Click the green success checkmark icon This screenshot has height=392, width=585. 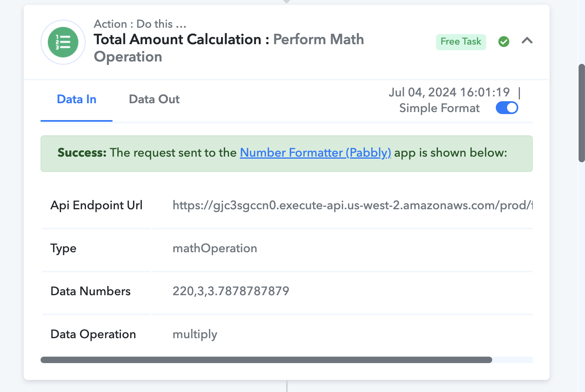[503, 41]
